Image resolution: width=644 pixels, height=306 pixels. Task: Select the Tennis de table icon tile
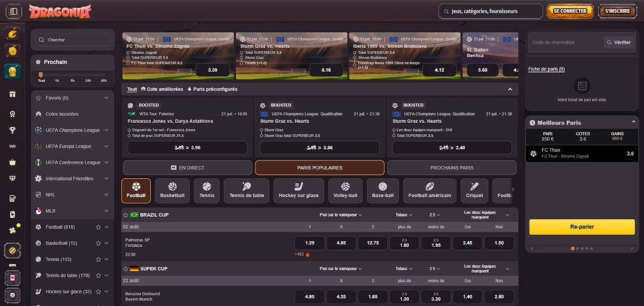pyautogui.click(x=247, y=190)
